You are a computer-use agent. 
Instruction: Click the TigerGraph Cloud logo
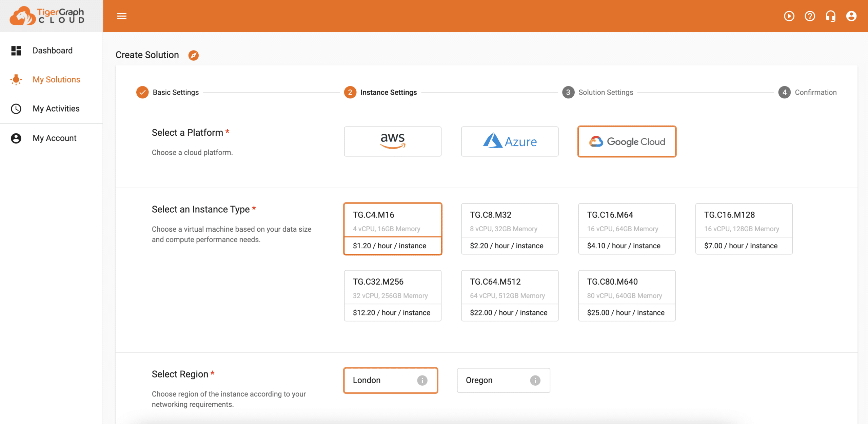pyautogui.click(x=47, y=16)
